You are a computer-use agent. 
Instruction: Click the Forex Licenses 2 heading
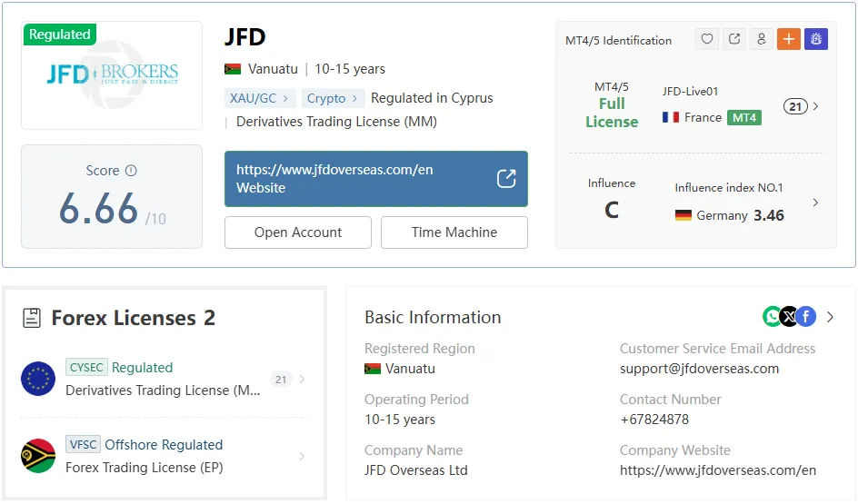[133, 318]
